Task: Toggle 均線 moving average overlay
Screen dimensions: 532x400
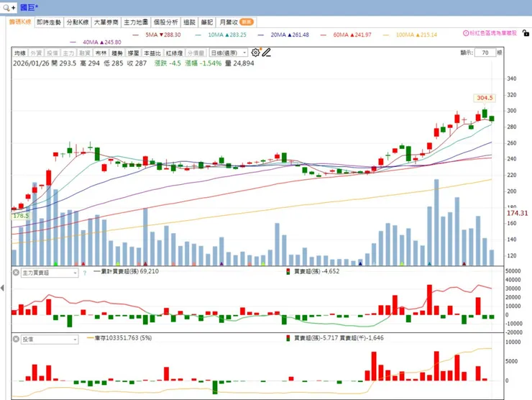Action: tap(20, 53)
